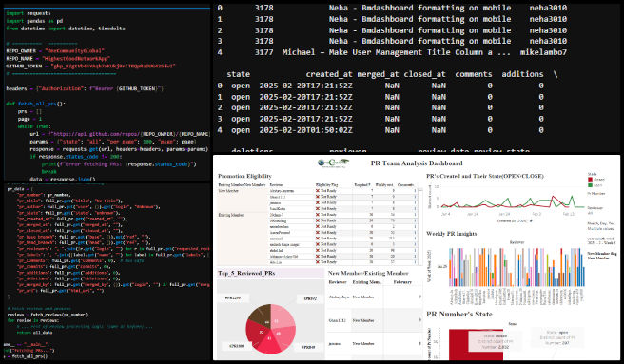Click 'reviews = fetch_reviews(pr_number)' code line
The image size is (624, 364).
(x=47, y=315)
